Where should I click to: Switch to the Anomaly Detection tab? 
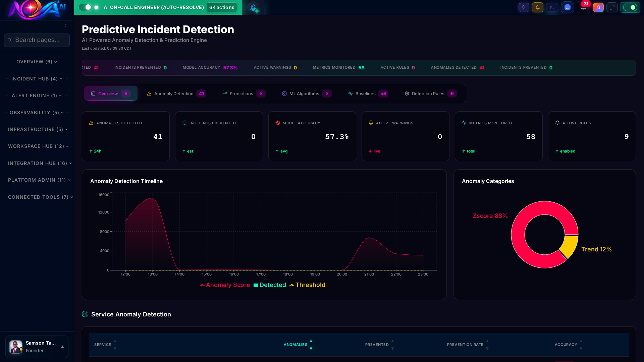coord(176,94)
